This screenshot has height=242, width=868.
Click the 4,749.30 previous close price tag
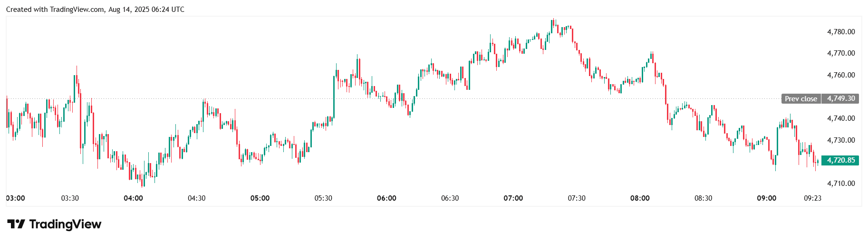pos(840,98)
